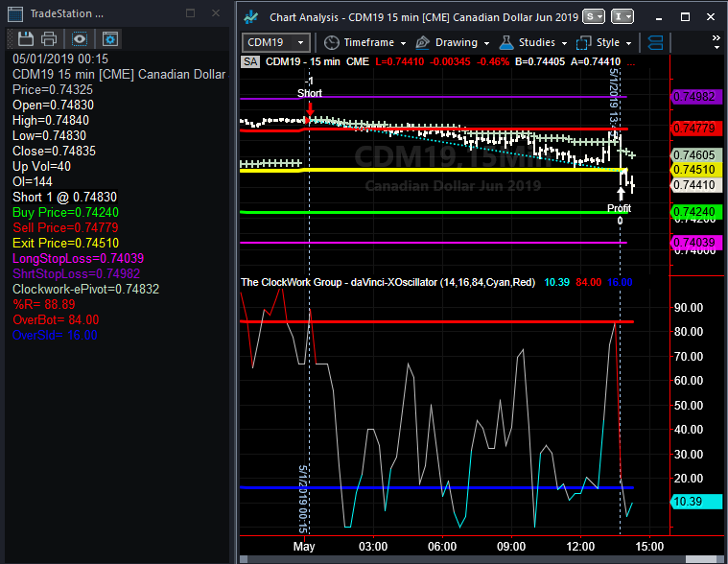Click 'Clockwork-ePivot=0.74832' row
The image size is (728, 564).
coord(85,289)
